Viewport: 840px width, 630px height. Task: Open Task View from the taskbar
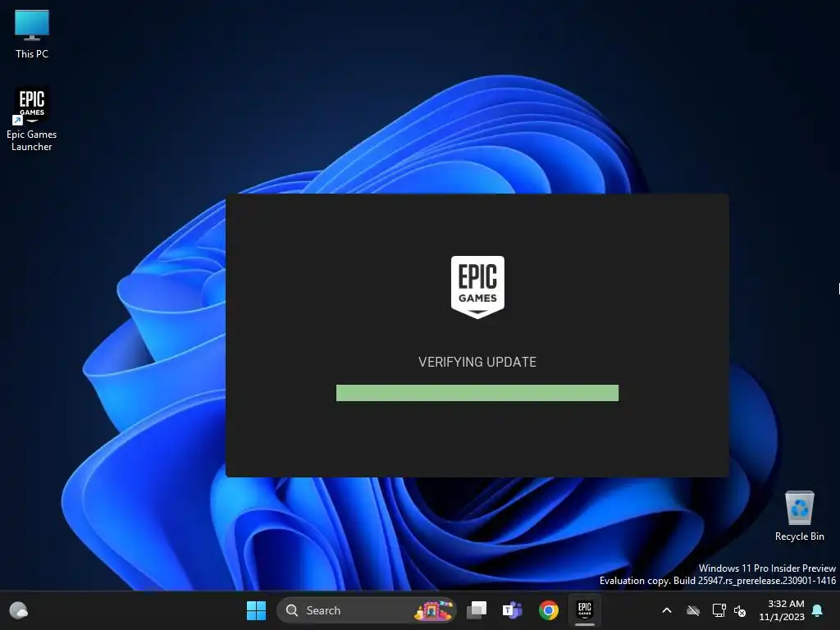click(x=477, y=610)
